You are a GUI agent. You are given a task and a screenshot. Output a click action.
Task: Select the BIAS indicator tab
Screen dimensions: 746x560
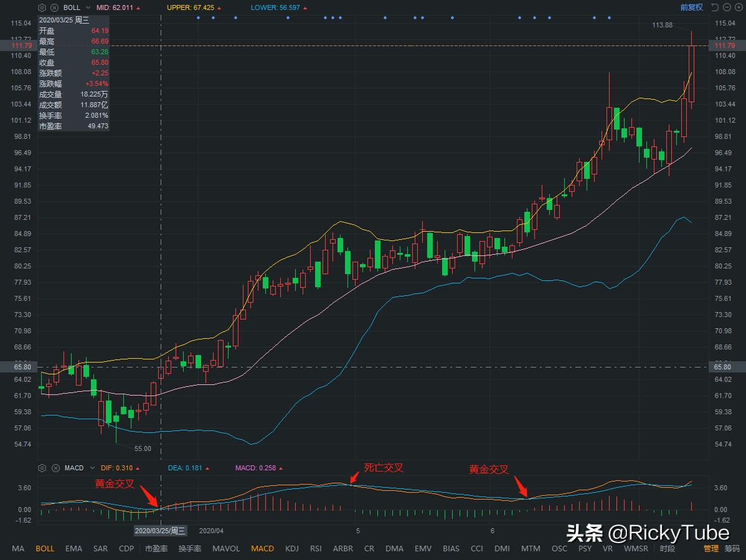click(451, 549)
